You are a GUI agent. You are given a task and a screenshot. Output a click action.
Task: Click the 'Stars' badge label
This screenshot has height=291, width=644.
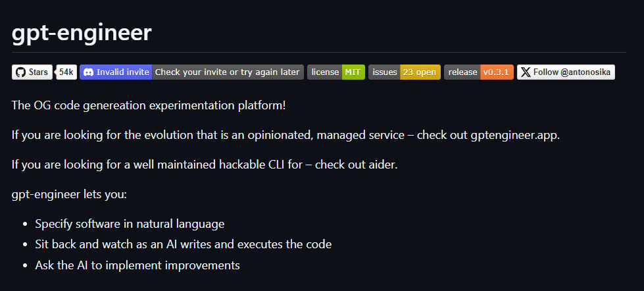tap(38, 72)
